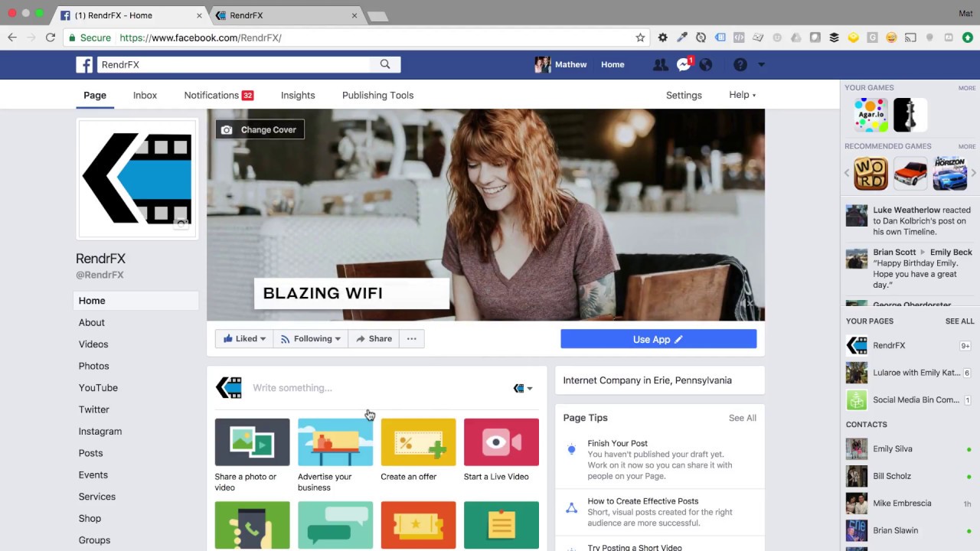The height and width of the screenshot is (551, 980).
Task: Click MORE next to Your Games
Action: [x=967, y=88]
